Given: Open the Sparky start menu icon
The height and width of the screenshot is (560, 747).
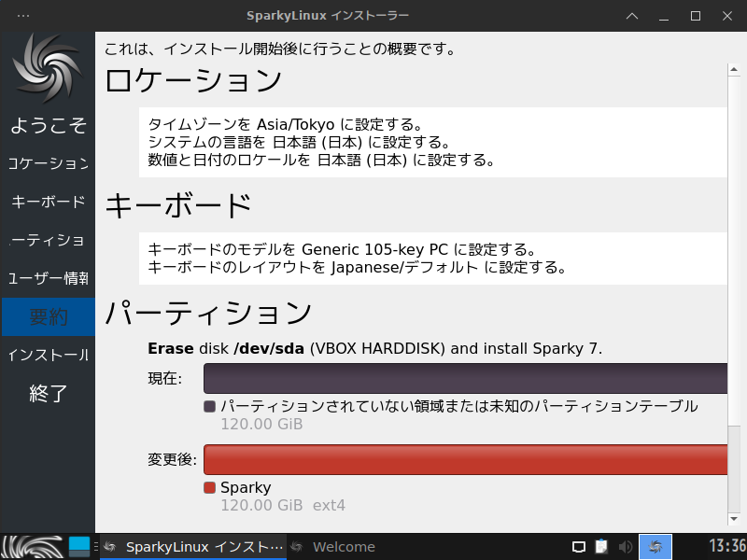Looking at the screenshot, I should (x=33, y=547).
